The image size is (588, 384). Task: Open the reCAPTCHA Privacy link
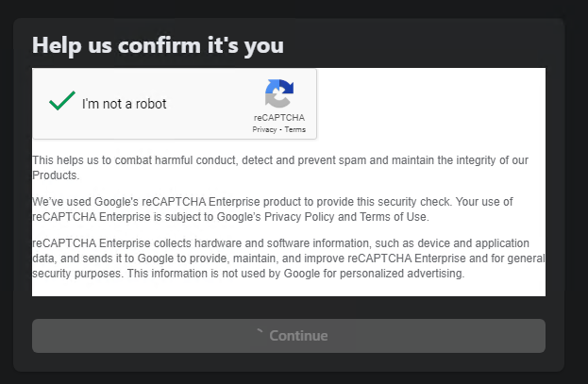point(264,129)
